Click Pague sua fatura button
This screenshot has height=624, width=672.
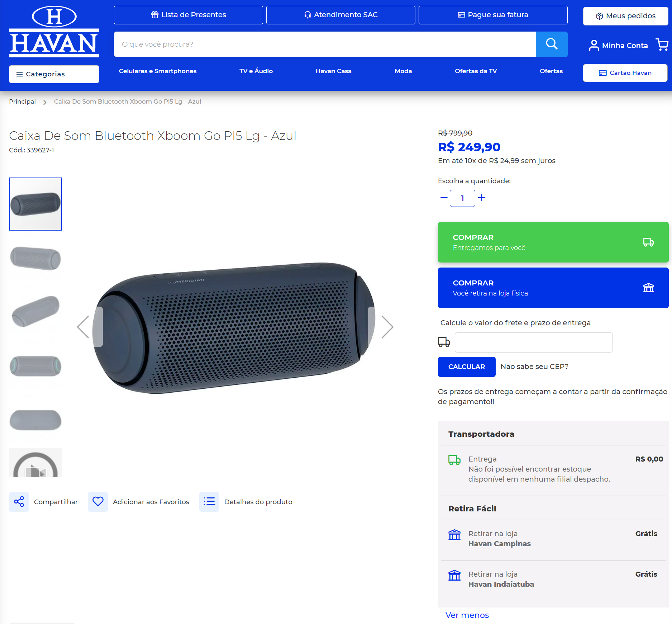pos(493,15)
